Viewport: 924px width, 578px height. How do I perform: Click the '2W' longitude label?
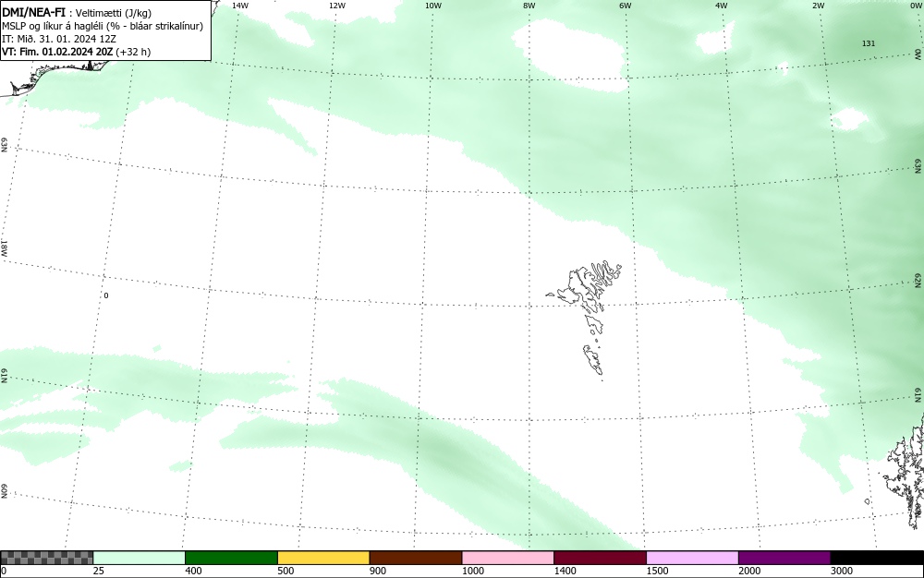(819, 6)
